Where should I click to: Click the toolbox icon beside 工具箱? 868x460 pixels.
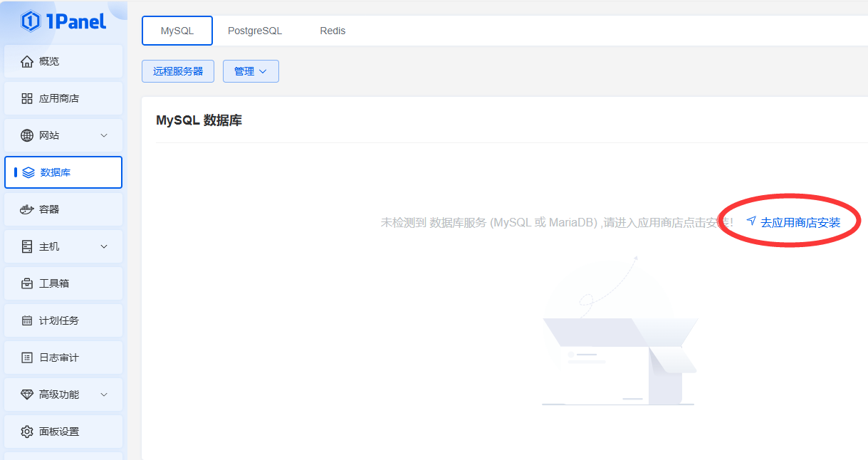(x=27, y=283)
